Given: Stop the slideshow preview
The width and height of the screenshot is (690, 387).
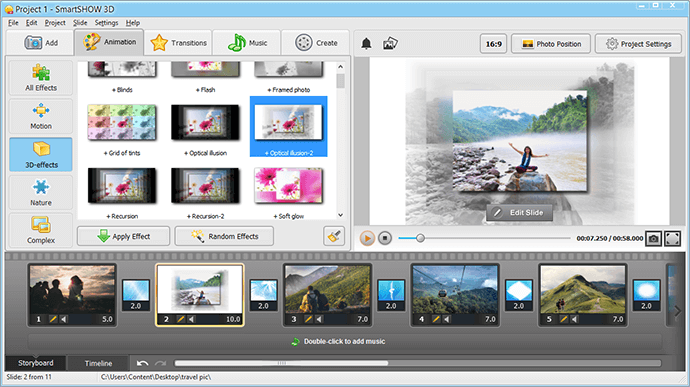Looking at the screenshot, I should 385,238.
